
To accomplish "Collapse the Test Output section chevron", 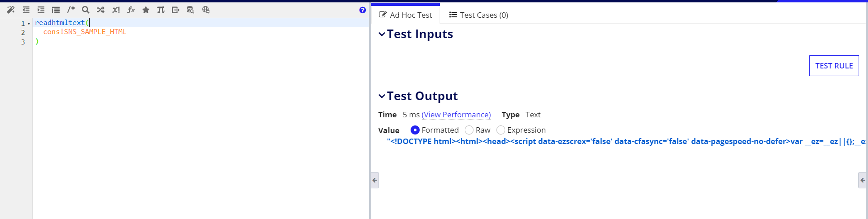I will pyautogui.click(x=382, y=96).
